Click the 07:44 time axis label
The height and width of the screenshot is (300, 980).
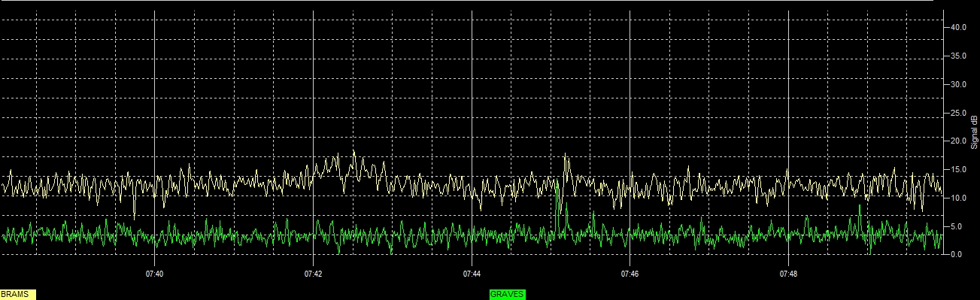click(x=472, y=274)
